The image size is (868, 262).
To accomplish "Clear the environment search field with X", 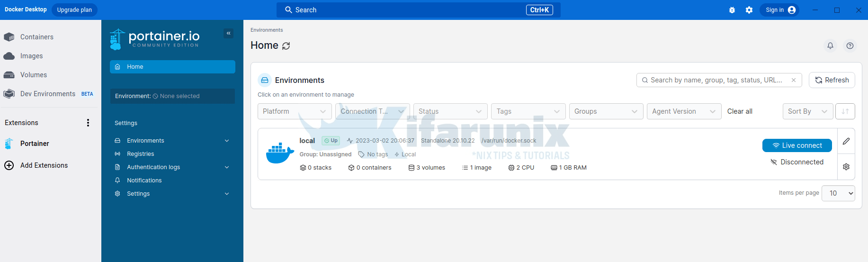I will click(794, 80).
